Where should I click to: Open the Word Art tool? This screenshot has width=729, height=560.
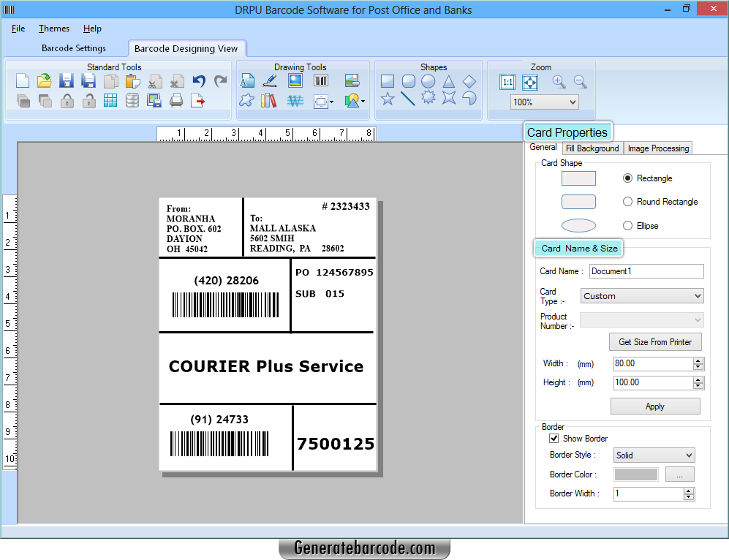296,101
